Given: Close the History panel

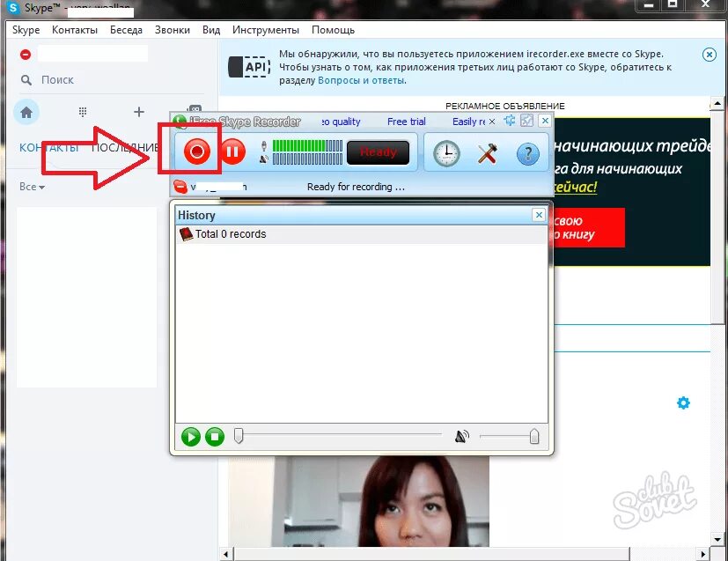Looking at the screenshot, I should [539, 215].
